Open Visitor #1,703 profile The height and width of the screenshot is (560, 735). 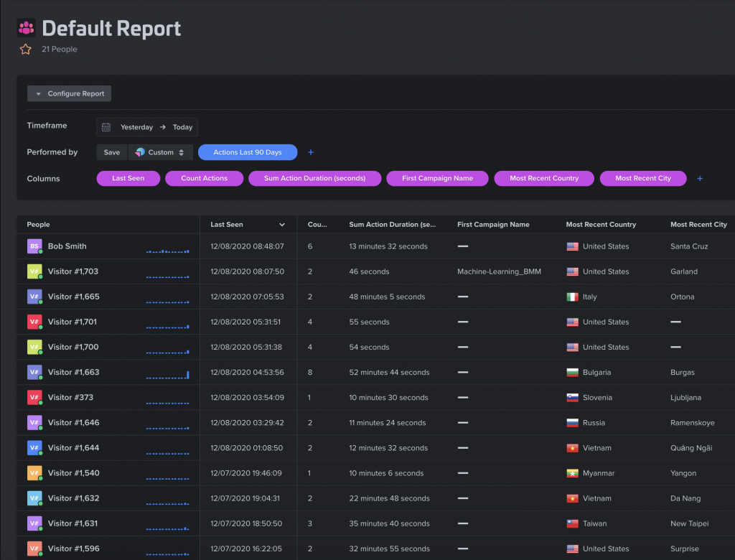point(73,271)
